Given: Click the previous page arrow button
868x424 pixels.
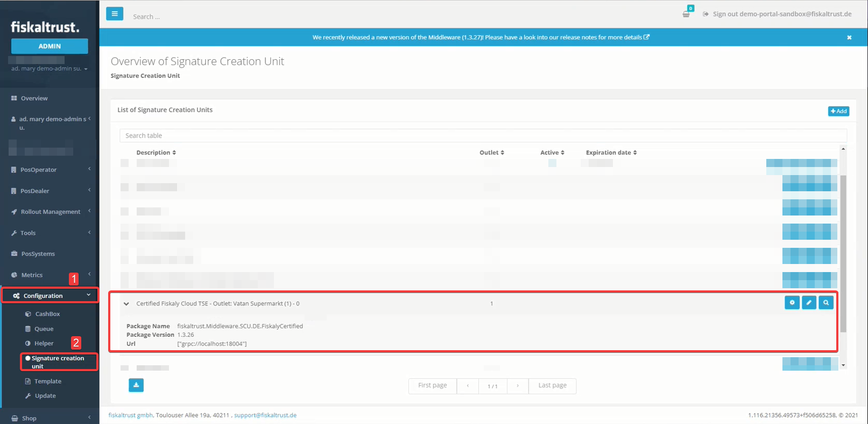Looking at the screenshot, I should 468,386.
